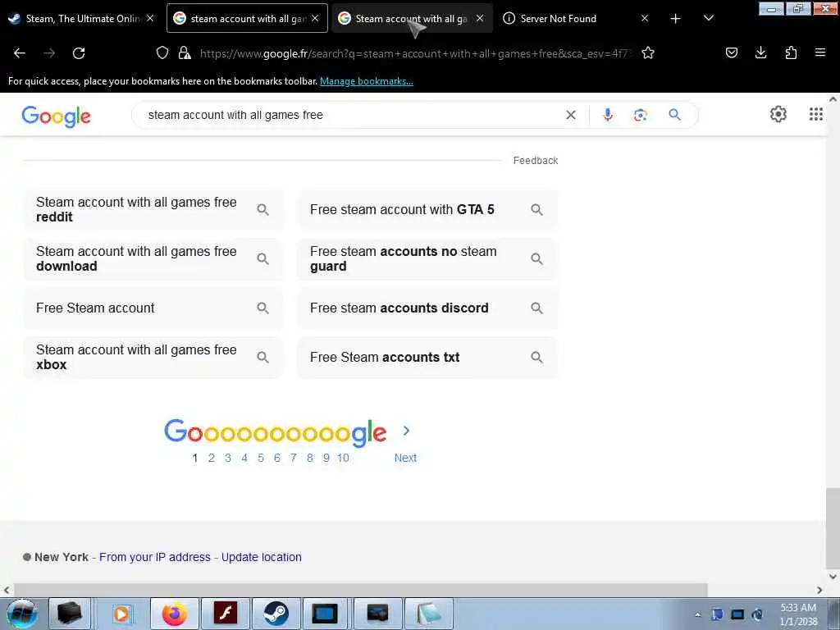Go to Google homepage via logo
Viewport: 840px width, 630px height.
click(x=57, y=116)
